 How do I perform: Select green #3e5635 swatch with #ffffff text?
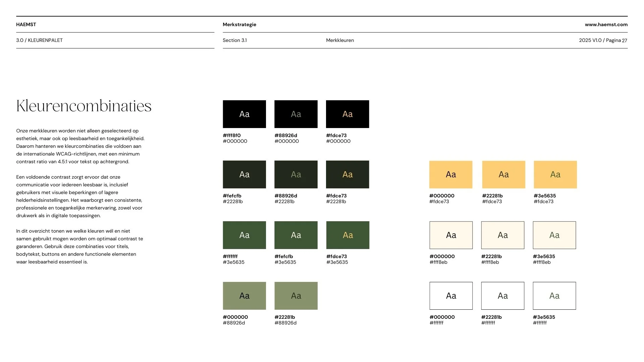coord(244,235)
